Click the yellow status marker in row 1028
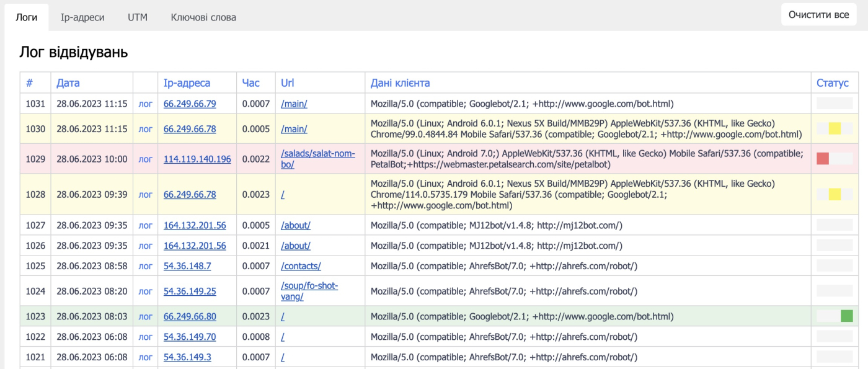This screenshot has height=369, width=868. coord(835,195)
